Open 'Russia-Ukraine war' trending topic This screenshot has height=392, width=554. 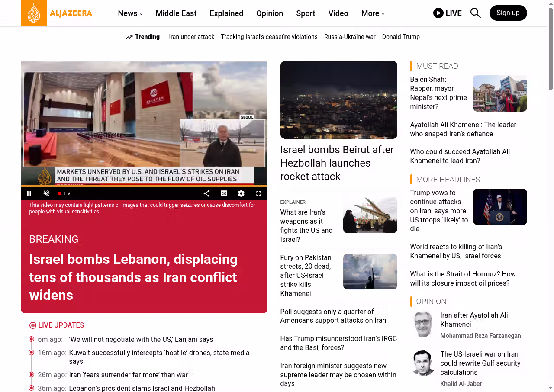click(350, 37)
